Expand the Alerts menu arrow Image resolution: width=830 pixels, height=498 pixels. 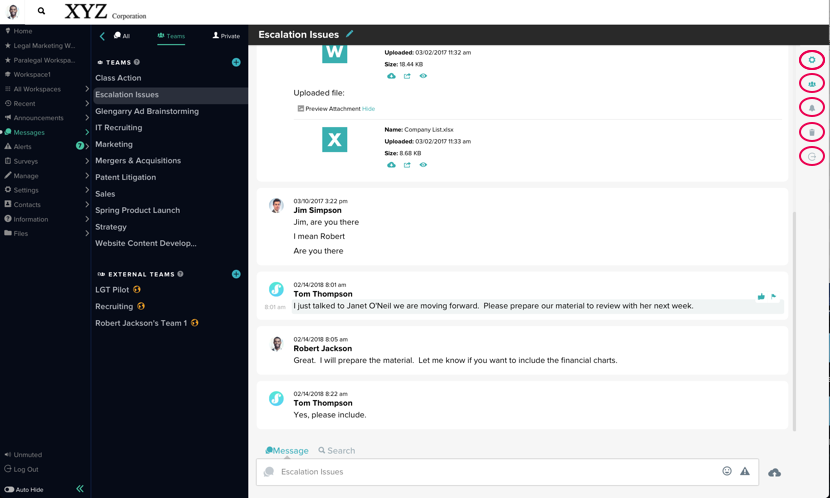(87, 147)
